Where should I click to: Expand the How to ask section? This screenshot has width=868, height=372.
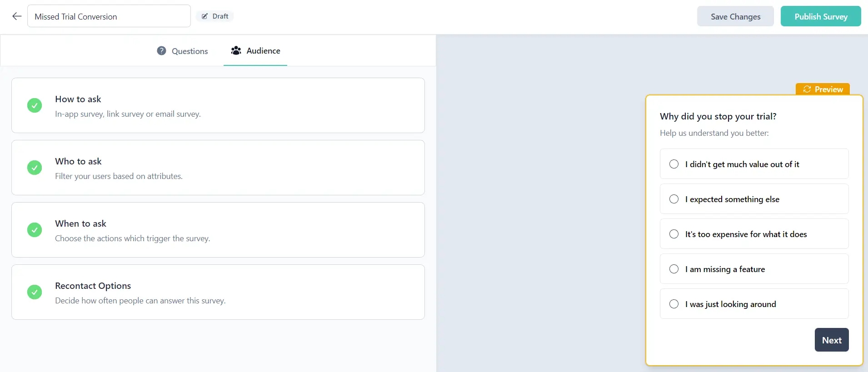click(x=218, y=105)
